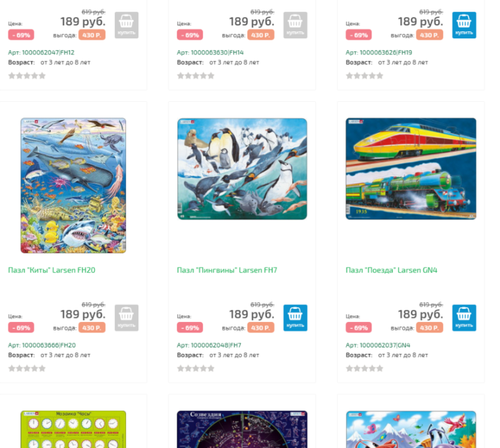Click article number 1000062048|FH7
Screen dimensions: 500x448
[x=209, y=345]
